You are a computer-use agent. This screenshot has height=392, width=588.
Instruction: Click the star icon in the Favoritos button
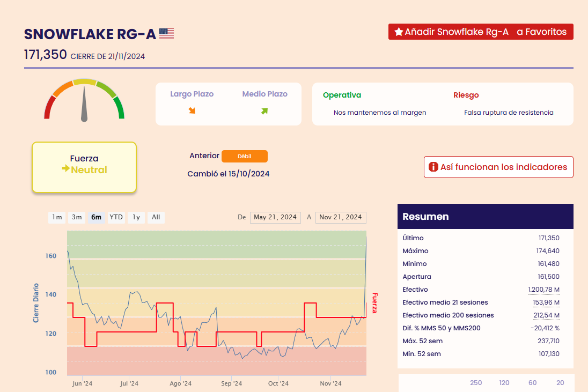399,32
